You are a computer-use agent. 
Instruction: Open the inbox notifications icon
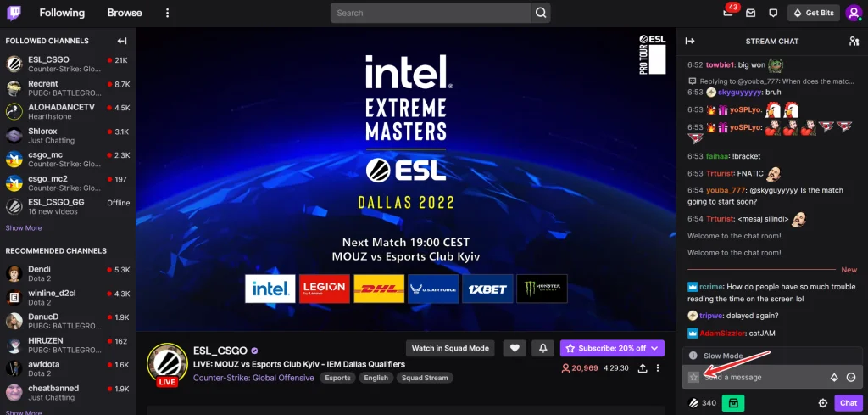tap(751, 13)
